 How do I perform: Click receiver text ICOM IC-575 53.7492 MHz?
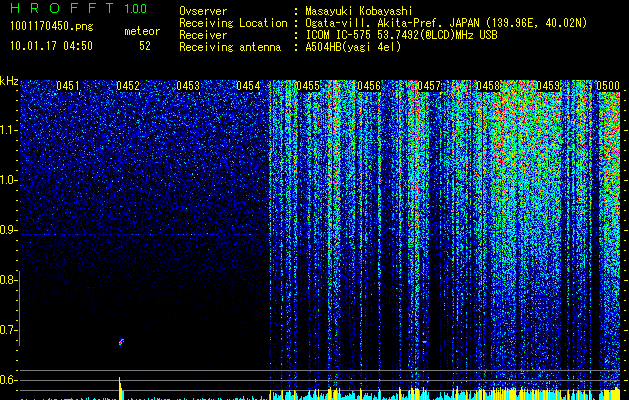402,35
